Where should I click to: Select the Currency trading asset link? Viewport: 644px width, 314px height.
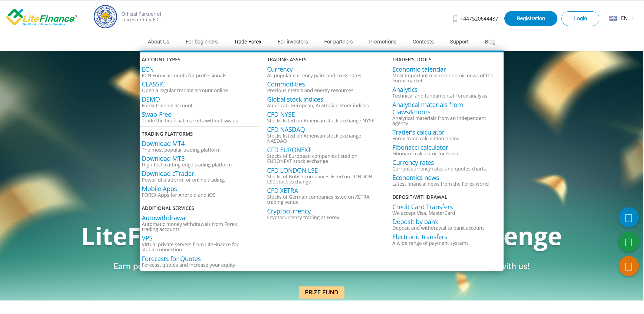point(280,69)
